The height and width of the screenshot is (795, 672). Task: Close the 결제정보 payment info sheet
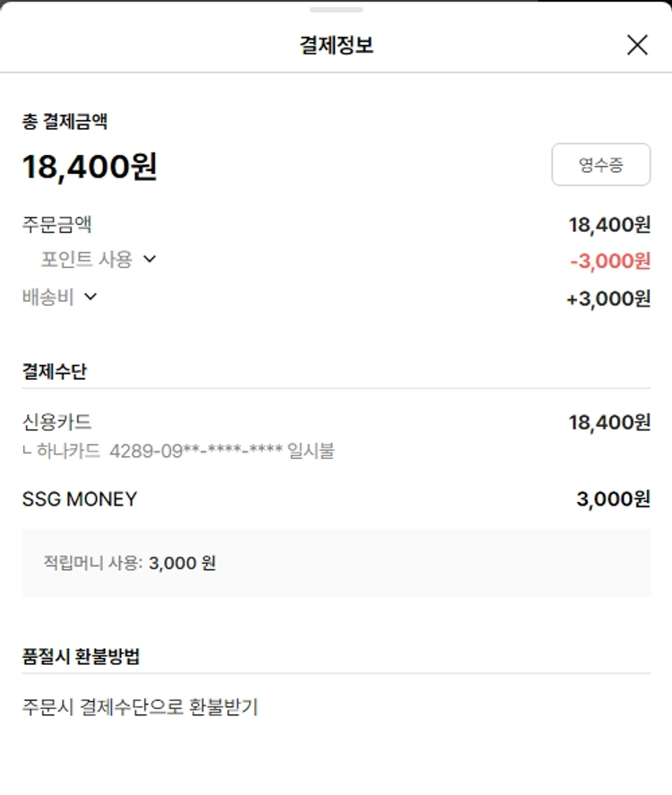click(637, 45)
